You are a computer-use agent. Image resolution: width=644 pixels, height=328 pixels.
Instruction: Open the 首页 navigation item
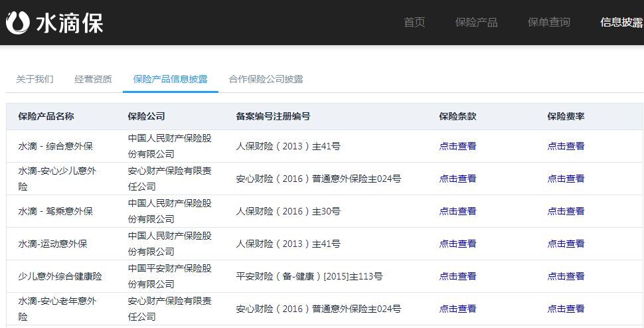pyautogui.click(x=414, y=22)
